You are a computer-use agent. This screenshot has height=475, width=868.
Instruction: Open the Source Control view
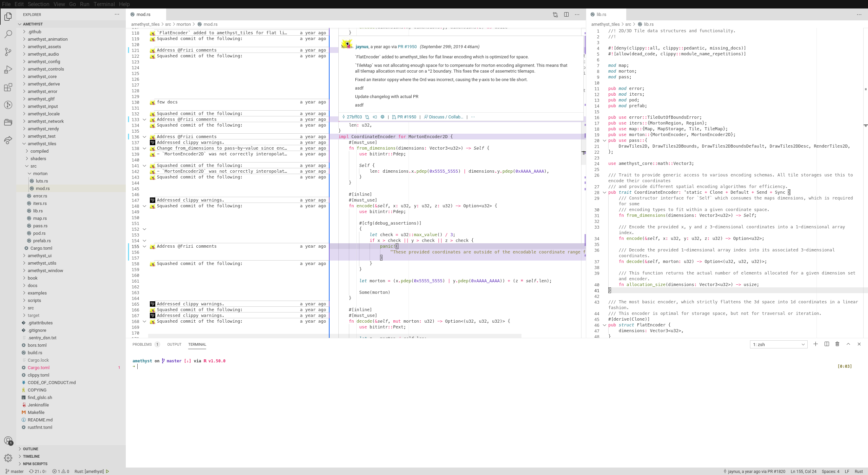coord(8,52)
